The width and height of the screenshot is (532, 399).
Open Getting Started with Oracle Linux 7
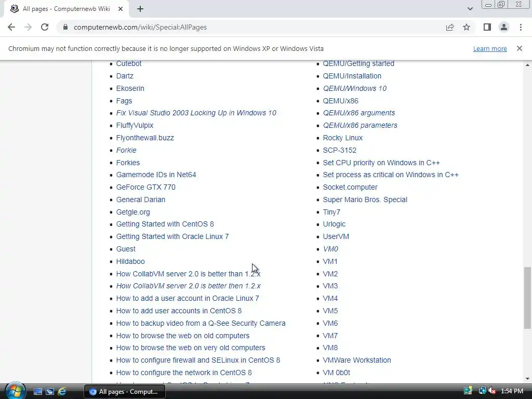(x=172, y=236)
